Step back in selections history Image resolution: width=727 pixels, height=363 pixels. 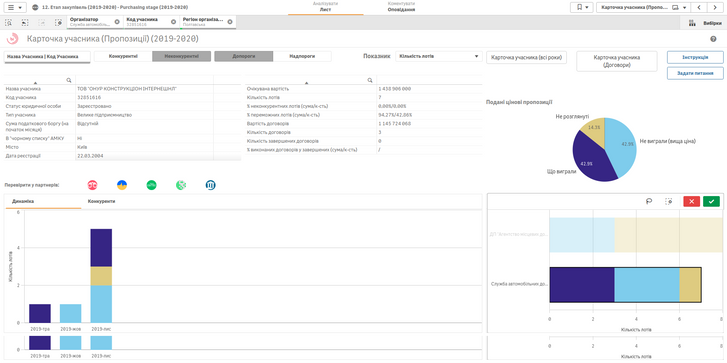(x=25, y=22)
